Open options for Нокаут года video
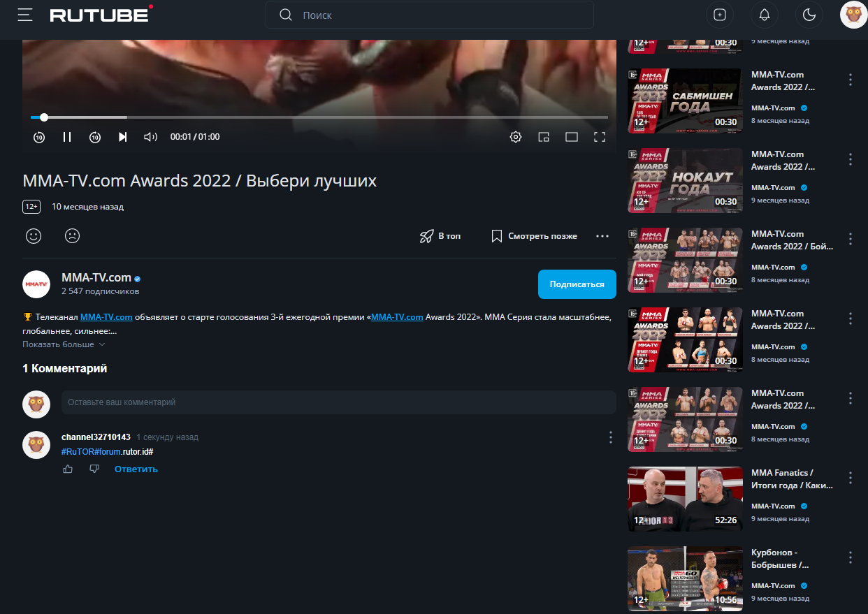This screenshot has height=614, width=868. tap(851, 159)
